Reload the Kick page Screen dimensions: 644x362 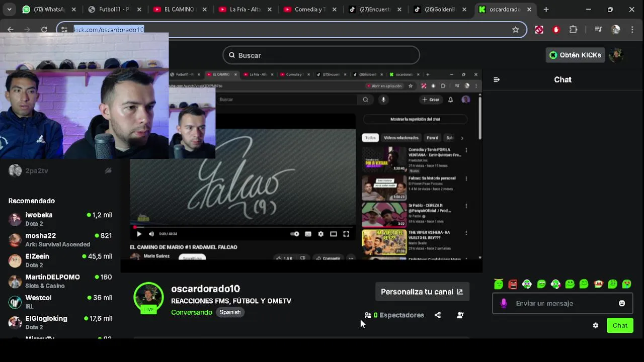(x=44, y=30)
